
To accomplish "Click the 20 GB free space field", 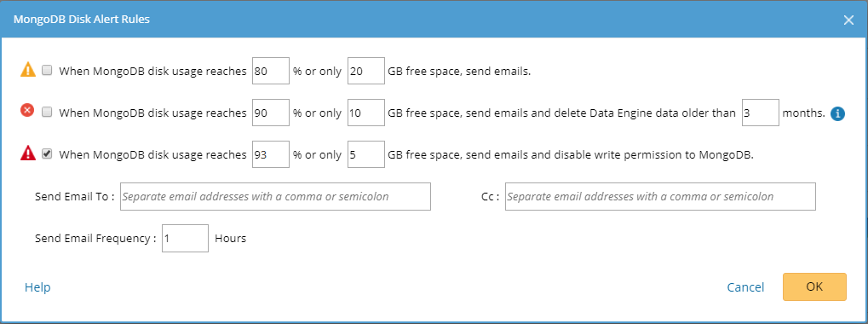I will 366,71.
